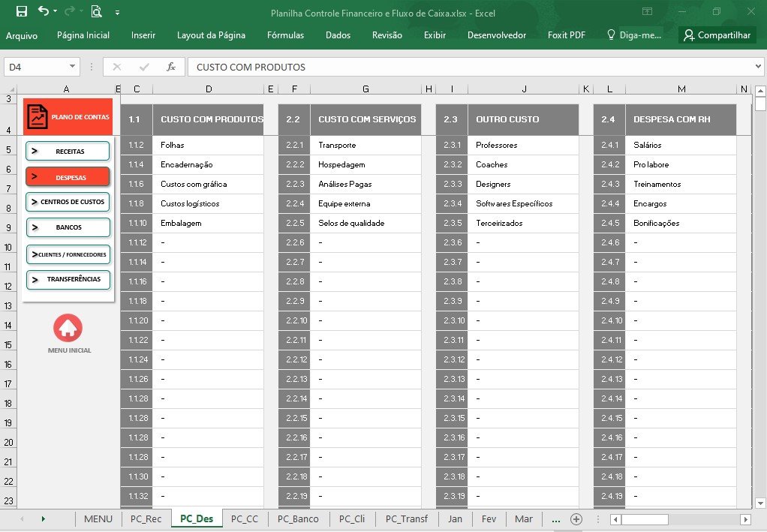
Task: Click the horizontal scrollbar right arrow
Action: pyautogui.click(x=745, y=519)
